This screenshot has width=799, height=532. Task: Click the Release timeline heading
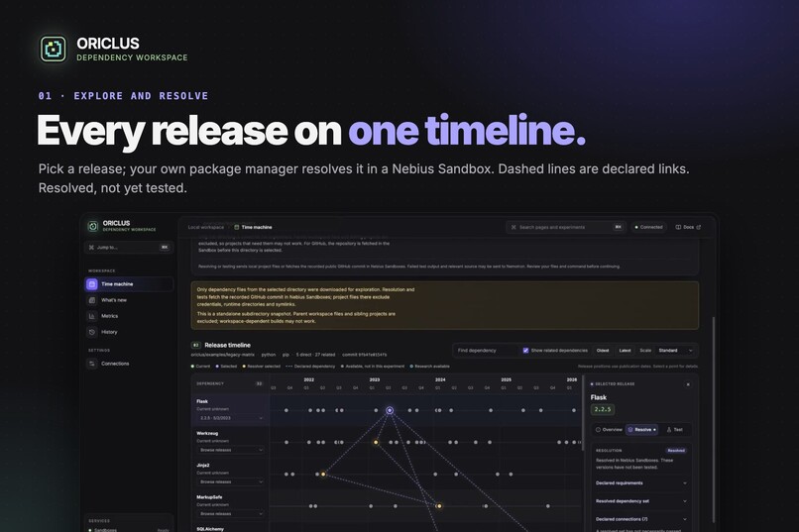[227, 345]
